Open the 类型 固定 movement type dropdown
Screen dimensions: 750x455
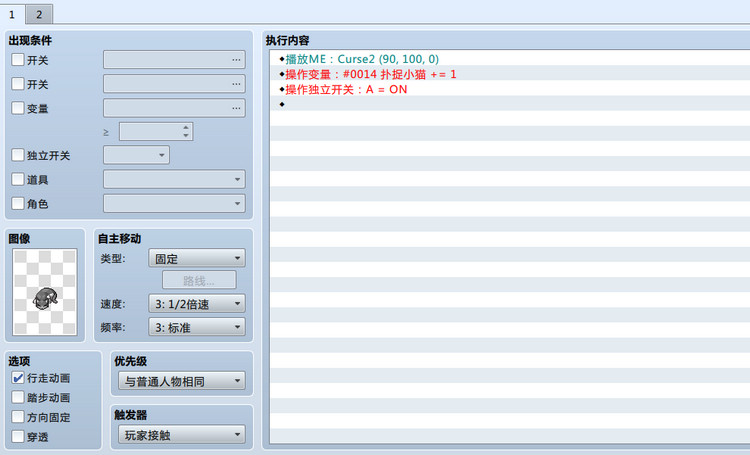tap(197, 258)
